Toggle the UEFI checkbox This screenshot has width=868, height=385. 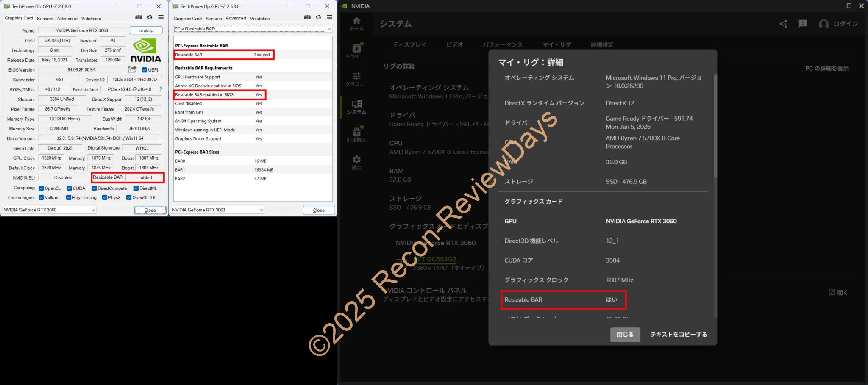(x=145, y=70)
